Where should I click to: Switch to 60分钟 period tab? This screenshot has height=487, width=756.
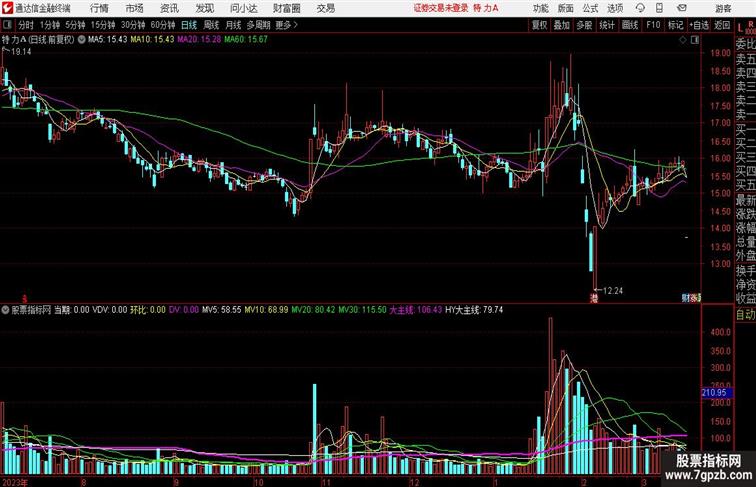pos(163,25)
